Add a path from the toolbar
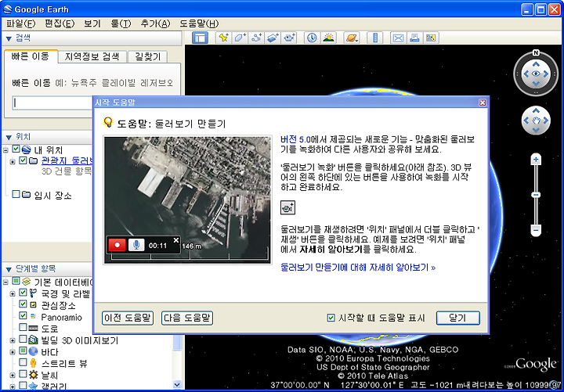Screen dimensions: 564x392 coord(256,38)
